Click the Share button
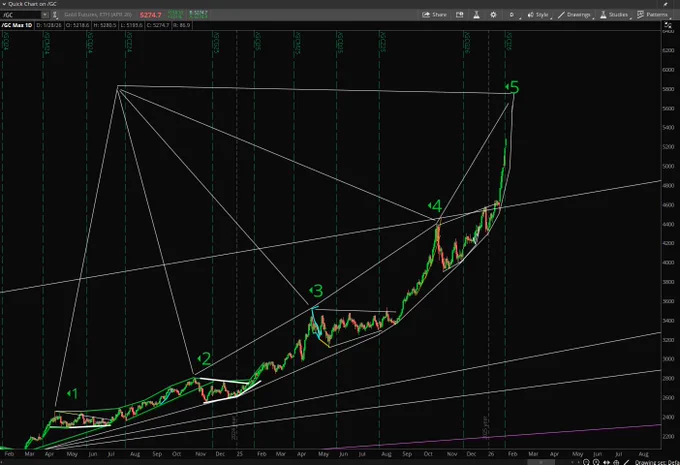This screenshot has height=465, width=680. (435, 15)
